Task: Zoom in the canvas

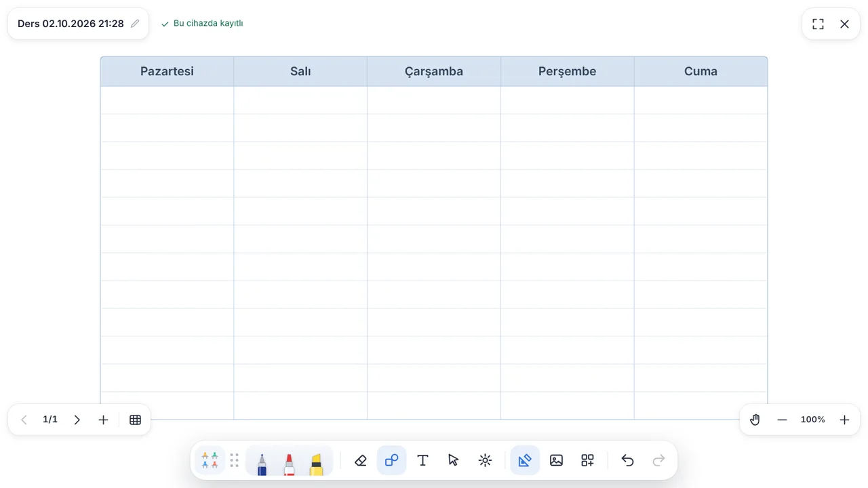Action: tap(844, 420)
